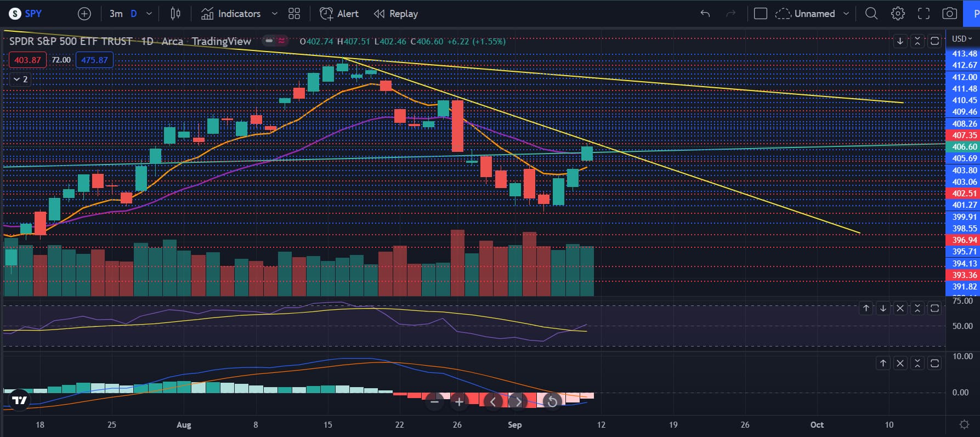
Task: Click the C406.60 close value in legend
Action: (x=427, y=41)
